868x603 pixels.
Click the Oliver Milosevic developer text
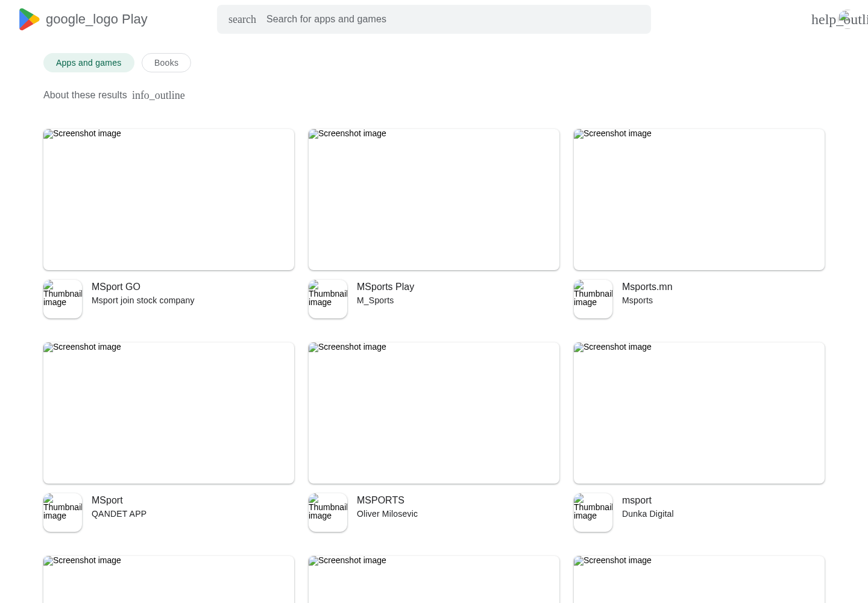pyautogui.click(x=387, y=514)
